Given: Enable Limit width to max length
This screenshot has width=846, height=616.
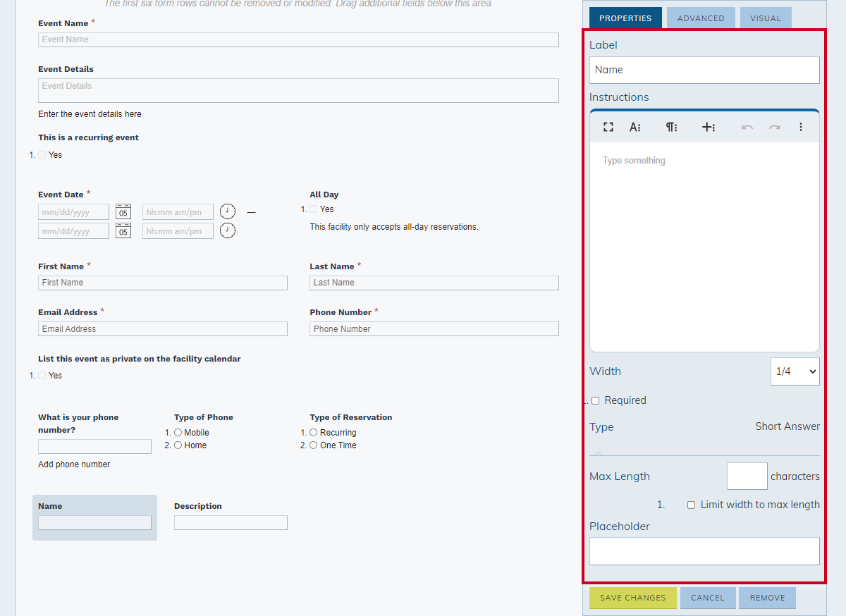Looking at the screenshot, I should click(691, 505).
